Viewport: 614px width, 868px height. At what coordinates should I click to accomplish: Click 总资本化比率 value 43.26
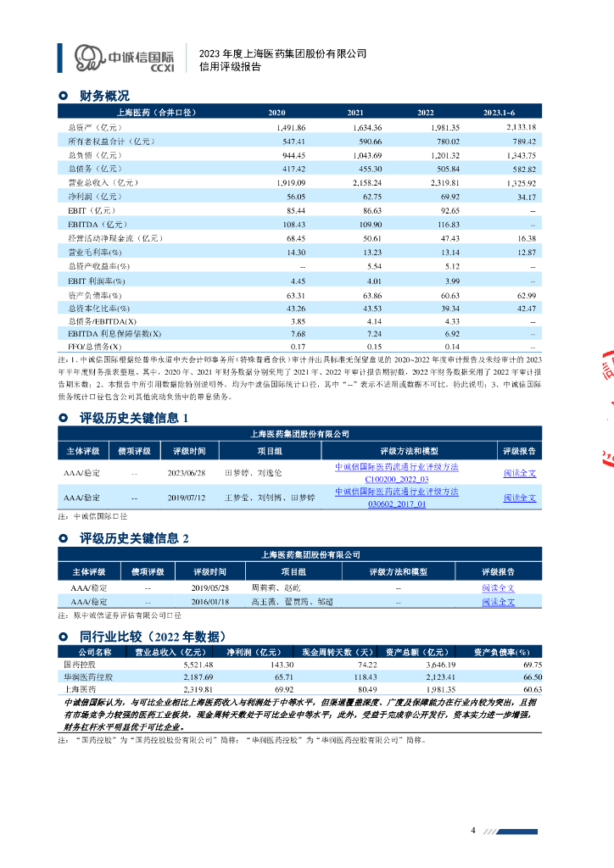(296, 309)
